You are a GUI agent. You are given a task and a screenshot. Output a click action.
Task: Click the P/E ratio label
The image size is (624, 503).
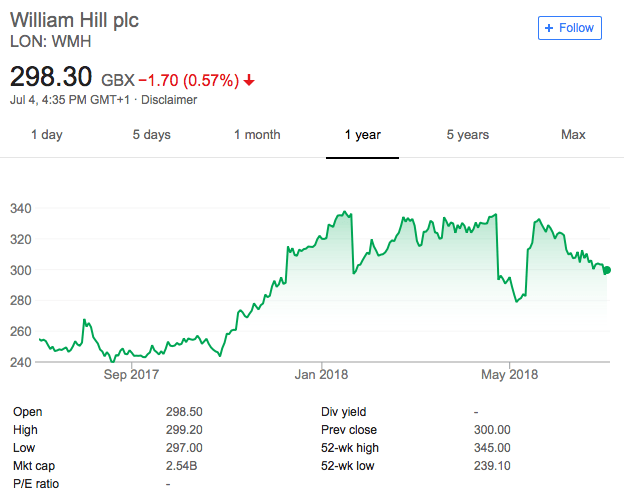36,484
